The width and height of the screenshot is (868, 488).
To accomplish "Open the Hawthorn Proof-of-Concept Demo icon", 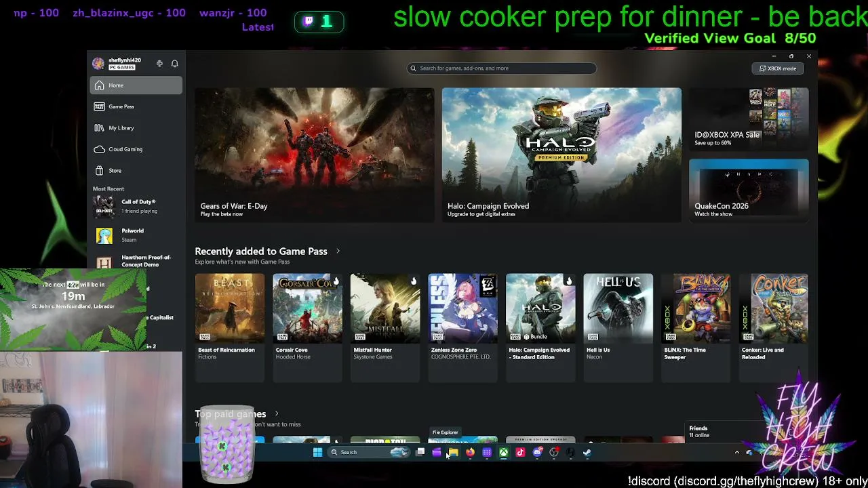I will [104, 263].
